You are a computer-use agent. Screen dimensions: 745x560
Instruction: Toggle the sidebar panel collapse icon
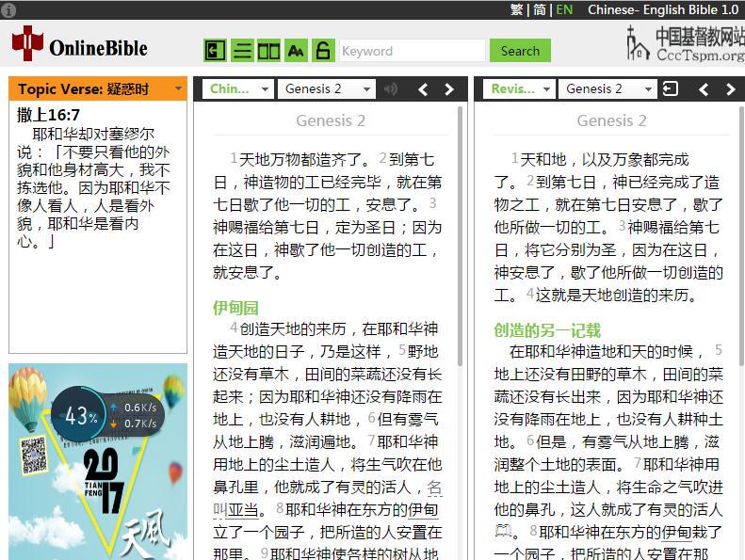[215, 50]
